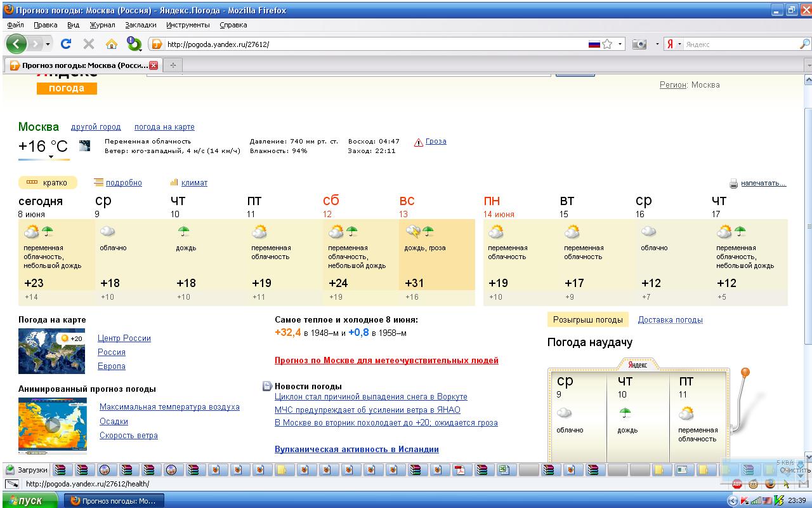Reload the page with the blue arrow
The height and width of the screenshot is (508, 812).
[x=66, y=44]
